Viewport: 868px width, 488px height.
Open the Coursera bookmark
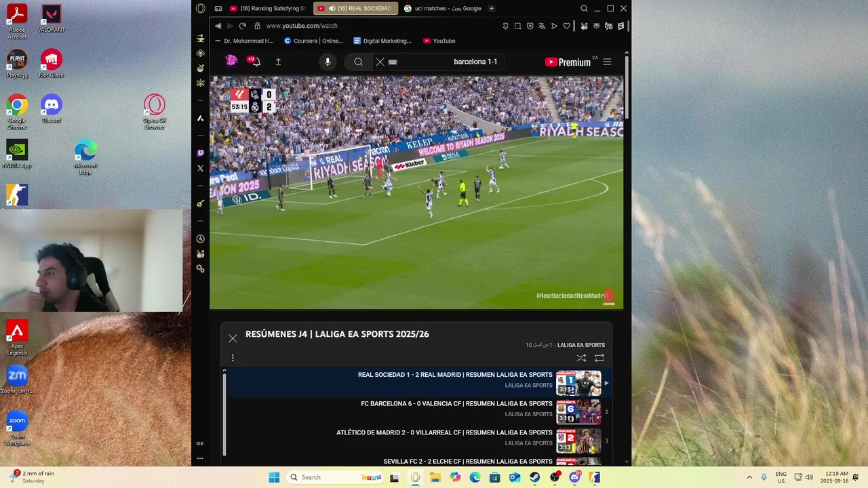click(x=314, y=41)
